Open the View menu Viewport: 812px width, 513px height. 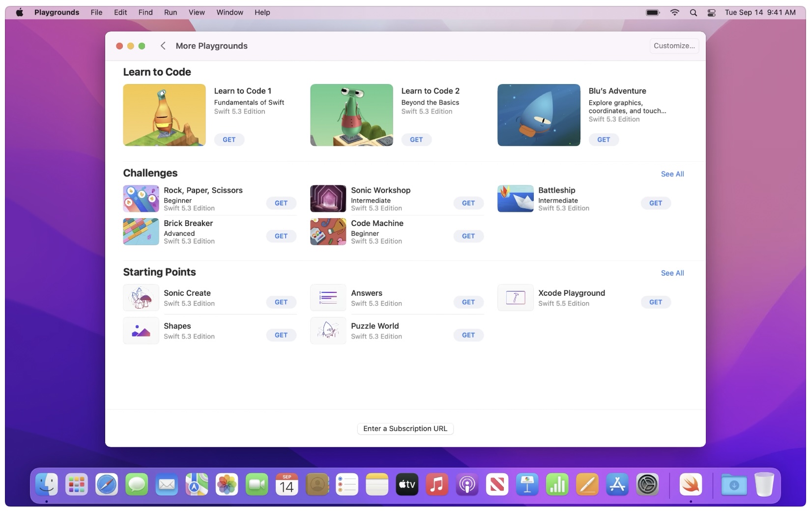click(197, 12)
